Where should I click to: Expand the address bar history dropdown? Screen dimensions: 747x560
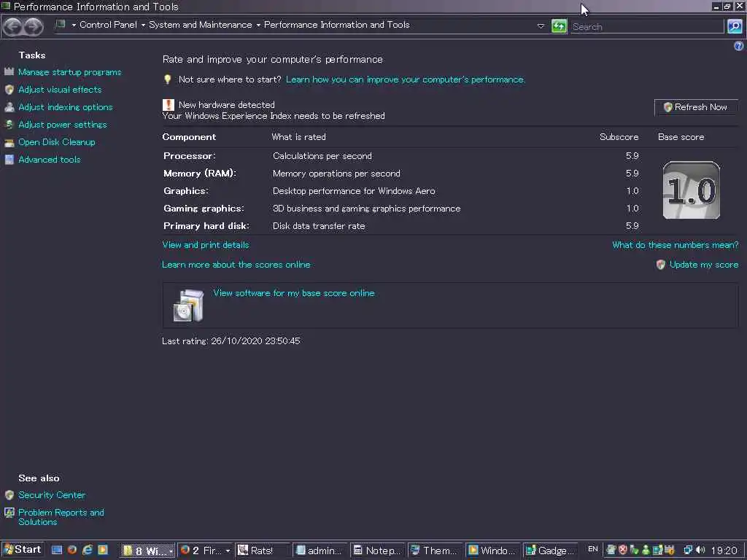pyautogui.click(x=541, y=26)
